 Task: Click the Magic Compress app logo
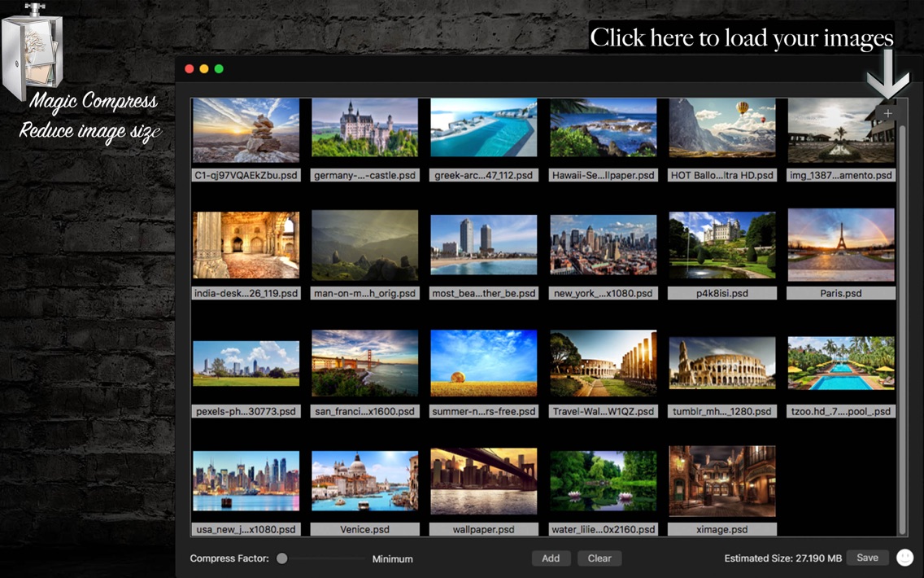click(33, 50)
